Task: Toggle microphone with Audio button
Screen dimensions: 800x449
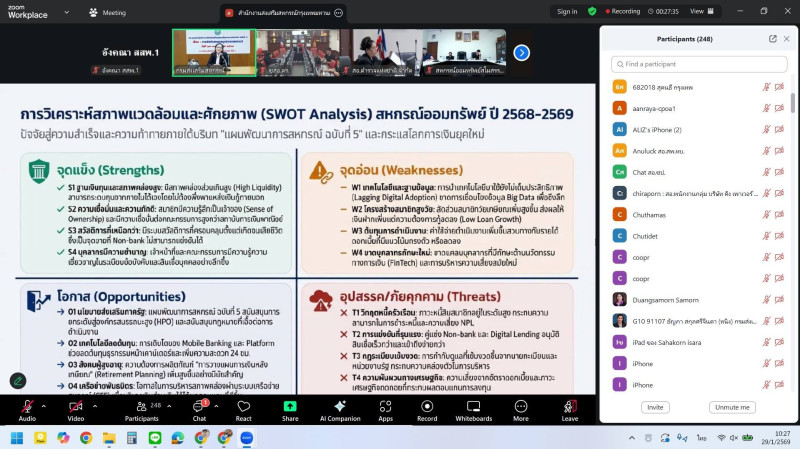Action: point(27,410)
